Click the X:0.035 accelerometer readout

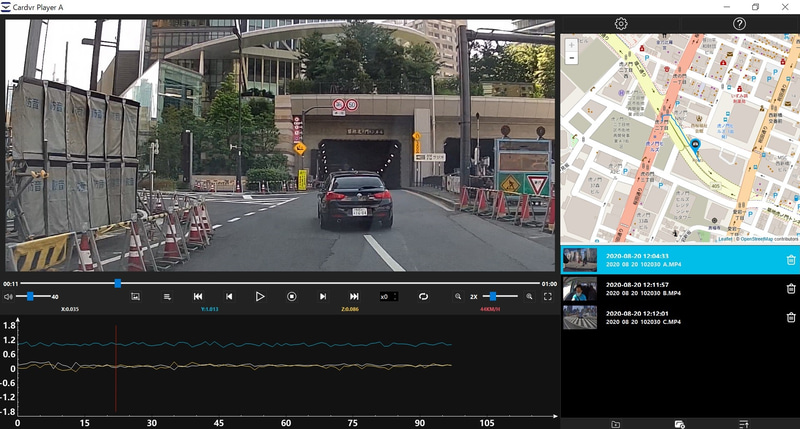[70, 309]
